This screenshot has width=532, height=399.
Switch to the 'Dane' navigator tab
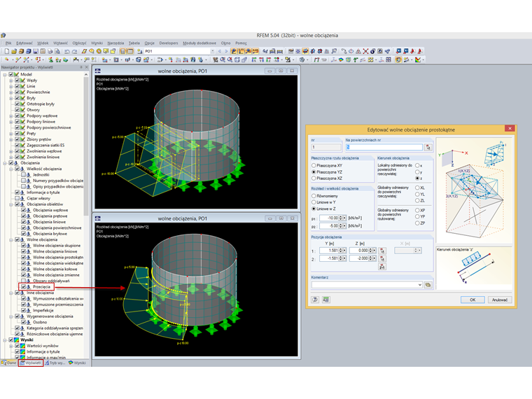pos(9,363)
